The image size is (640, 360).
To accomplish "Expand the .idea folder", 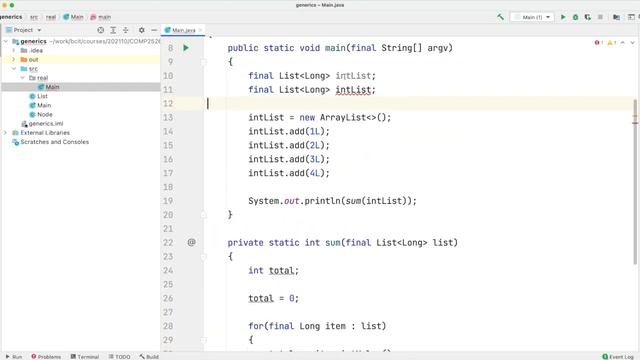I will (14, 50).
